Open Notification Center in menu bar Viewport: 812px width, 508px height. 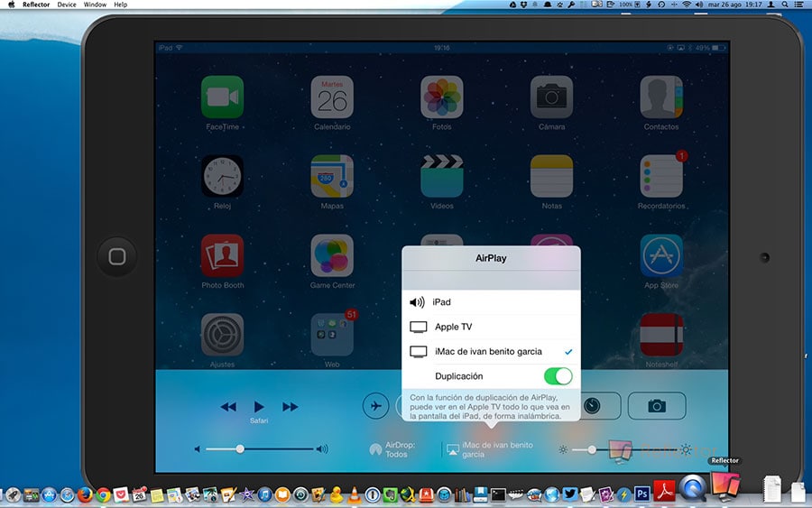(x=799, y=5)
